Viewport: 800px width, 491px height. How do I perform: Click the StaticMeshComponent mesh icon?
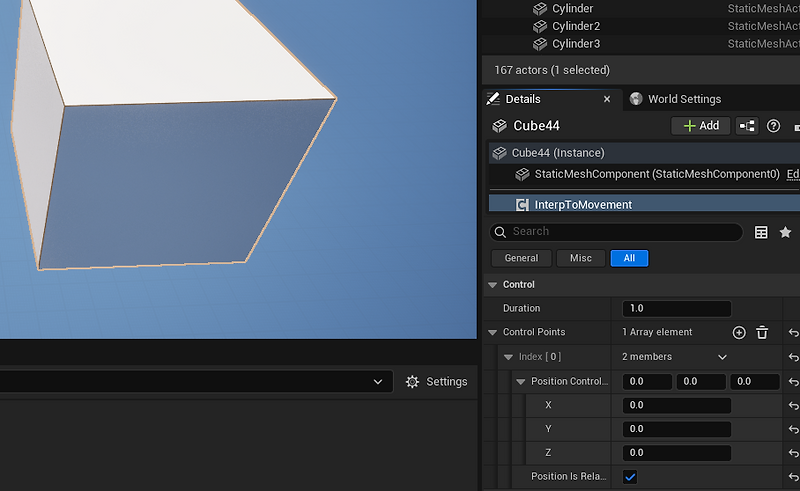[x=522, y=174]
